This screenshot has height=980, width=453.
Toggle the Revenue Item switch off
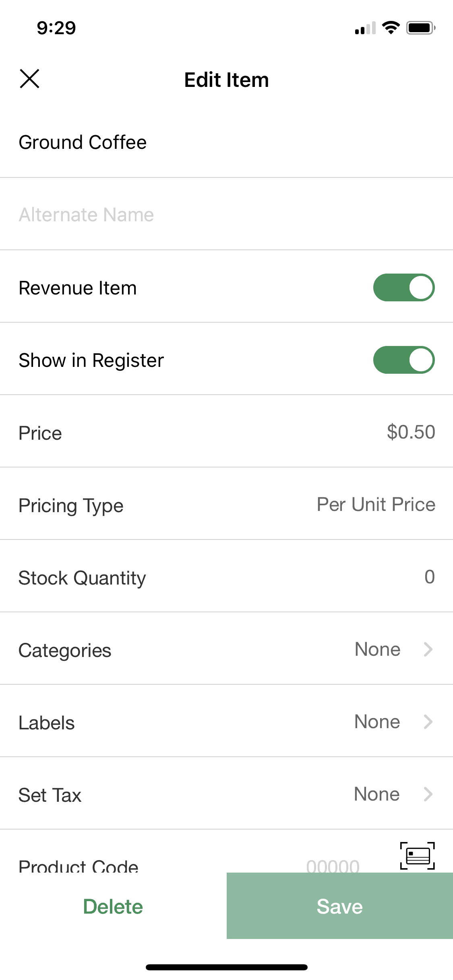[404, 288]
